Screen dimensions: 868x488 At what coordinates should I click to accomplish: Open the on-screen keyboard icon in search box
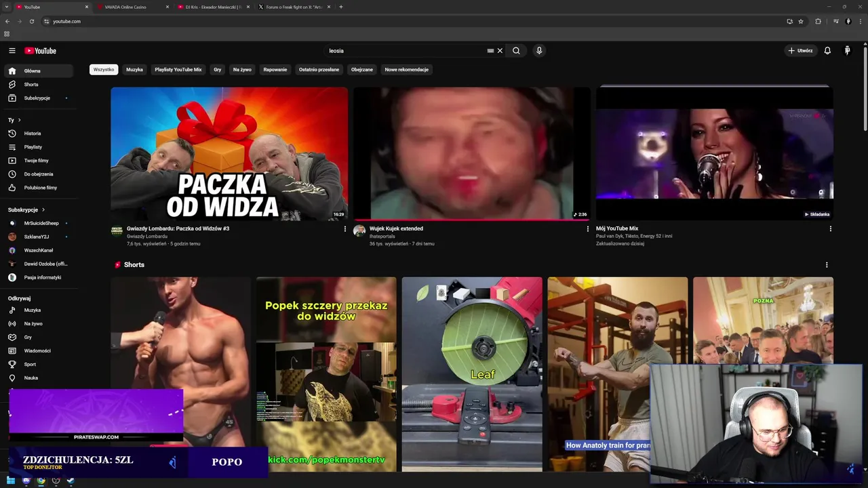(490, 51)
